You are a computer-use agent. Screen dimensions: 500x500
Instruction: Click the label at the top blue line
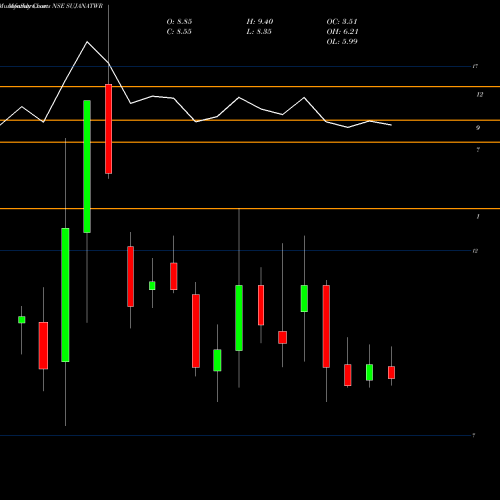point(475,66)
